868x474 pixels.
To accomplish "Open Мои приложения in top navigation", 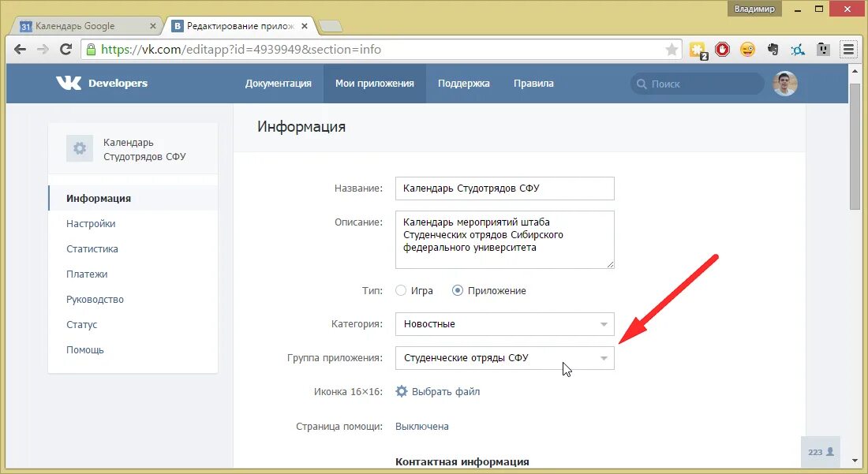I will [375, 84].
